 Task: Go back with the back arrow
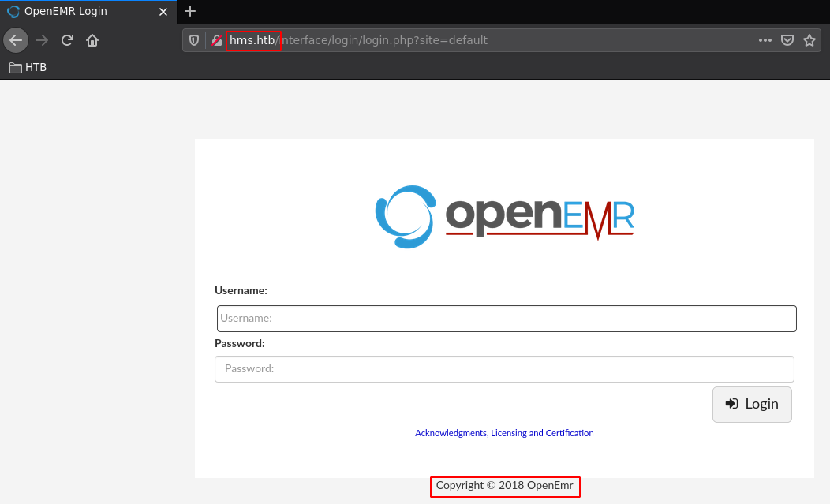16,40
